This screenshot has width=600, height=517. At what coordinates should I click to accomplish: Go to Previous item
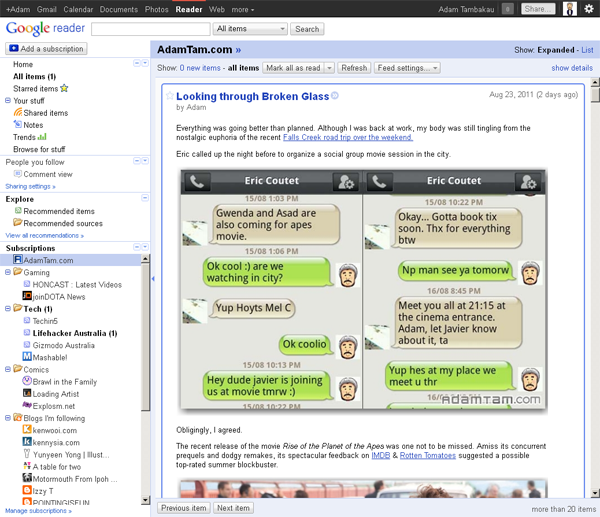[184, 508]
